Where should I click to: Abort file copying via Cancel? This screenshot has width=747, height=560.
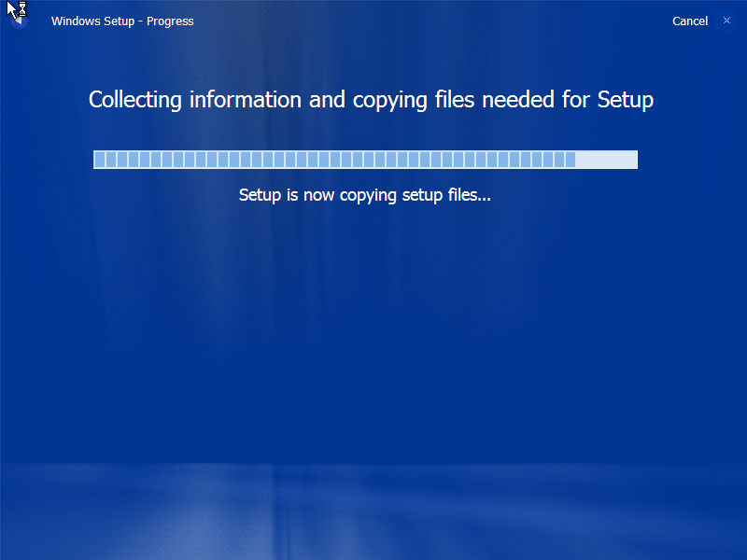(x=690, y=21)
